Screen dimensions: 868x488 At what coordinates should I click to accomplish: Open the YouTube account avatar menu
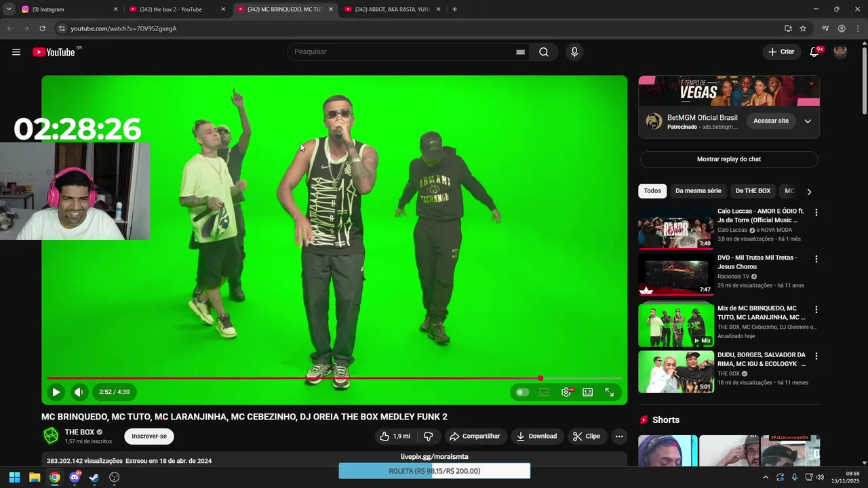coord(840,52)
